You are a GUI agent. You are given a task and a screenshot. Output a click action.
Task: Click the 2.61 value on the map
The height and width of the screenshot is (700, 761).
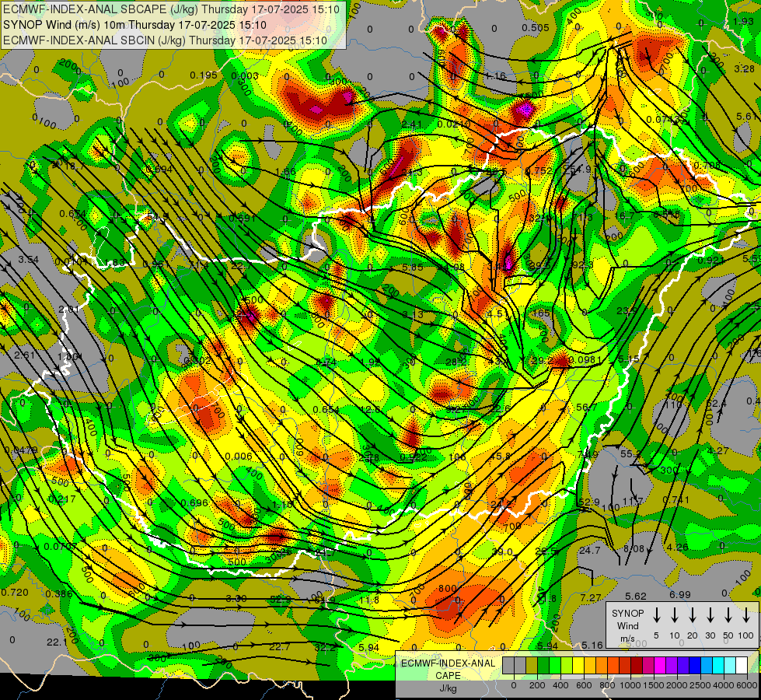tap(24, 355)
